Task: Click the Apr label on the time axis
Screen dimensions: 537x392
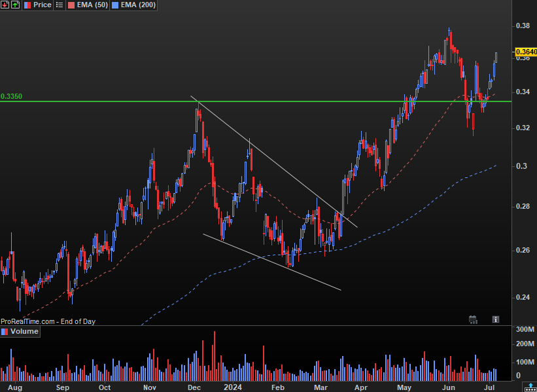Action: pyautogui.click(x=361, y=387)
